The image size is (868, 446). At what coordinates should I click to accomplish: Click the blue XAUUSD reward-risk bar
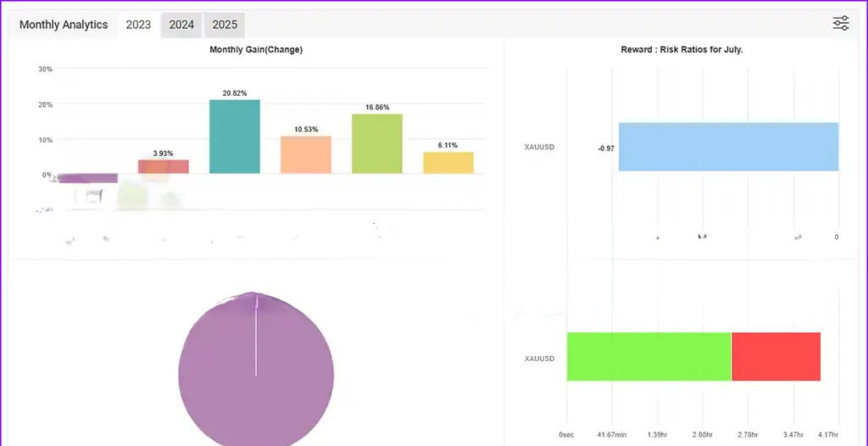(x=728, y=147)
